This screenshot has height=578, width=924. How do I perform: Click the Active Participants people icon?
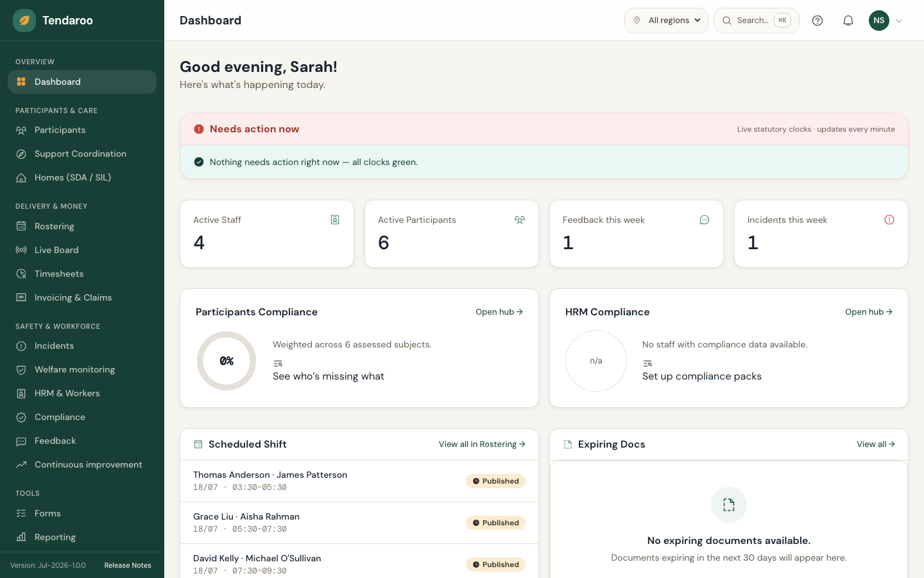[x=520, y=220]
